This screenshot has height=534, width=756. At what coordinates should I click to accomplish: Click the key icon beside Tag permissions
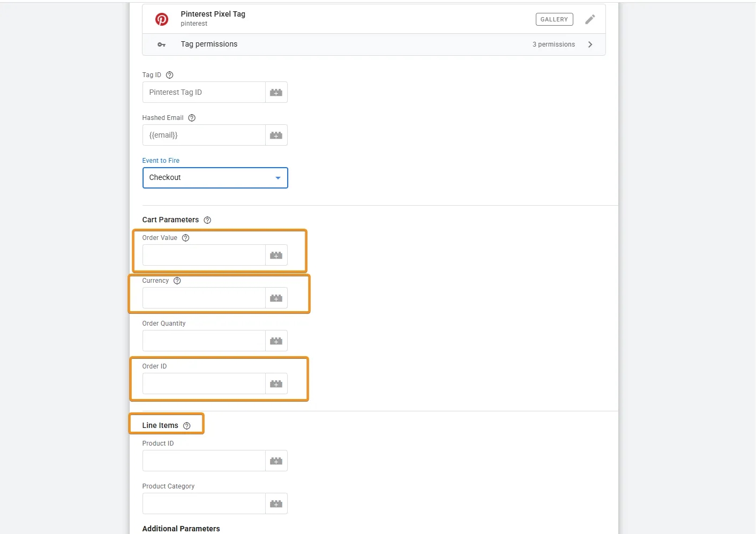[x=161, y=44]
